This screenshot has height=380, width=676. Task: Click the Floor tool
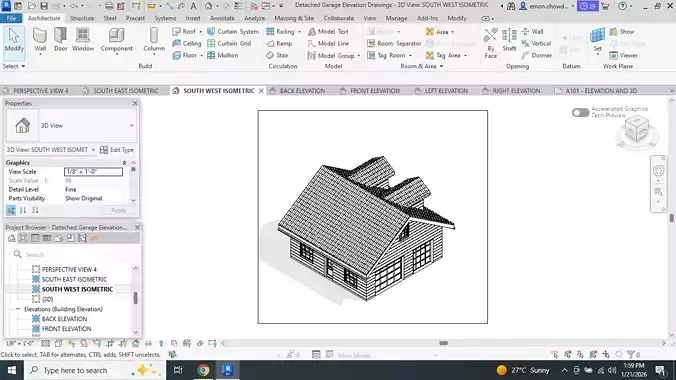pyautogui.click(x=185, y=55)
